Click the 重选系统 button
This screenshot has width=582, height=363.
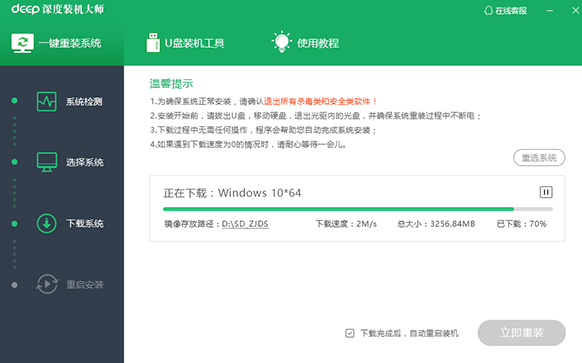click(x=539, y=158)
